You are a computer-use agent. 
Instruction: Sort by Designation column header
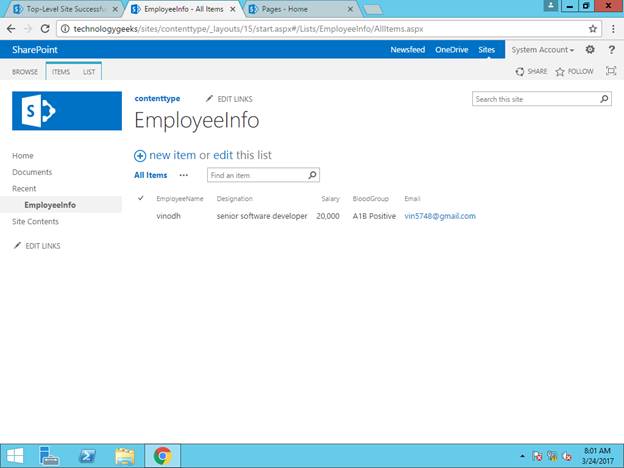pos(234,199)
